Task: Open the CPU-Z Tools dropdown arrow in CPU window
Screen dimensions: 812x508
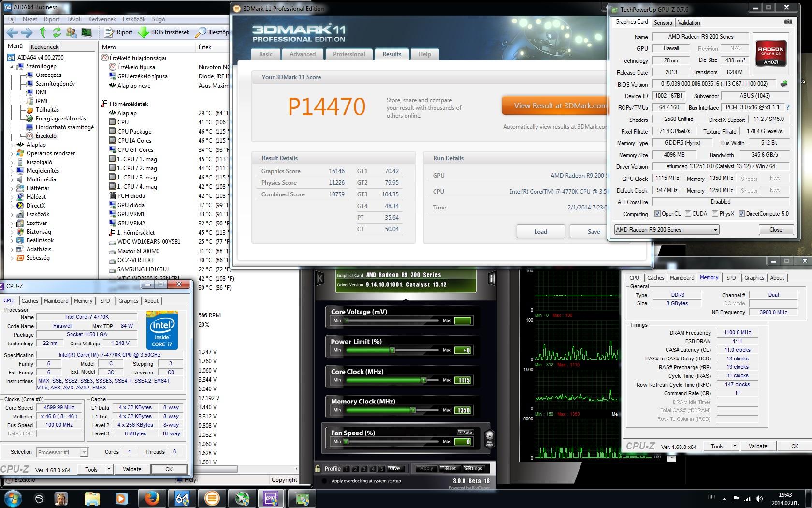Action: click(109, 469)
